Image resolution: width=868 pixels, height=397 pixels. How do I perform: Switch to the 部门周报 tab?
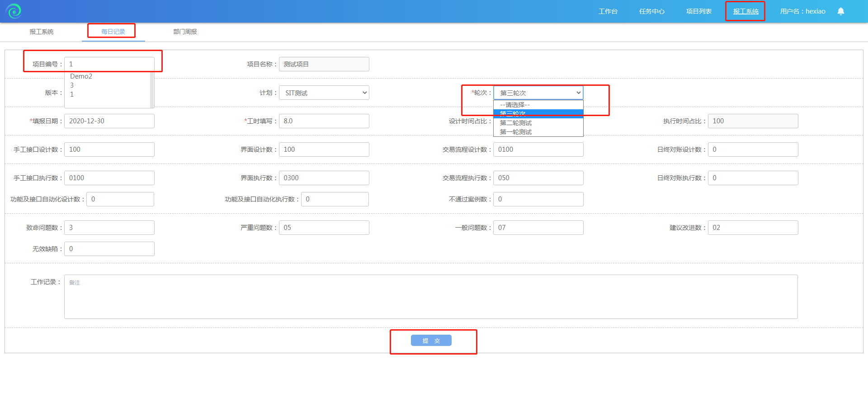[x=185, y=32]
